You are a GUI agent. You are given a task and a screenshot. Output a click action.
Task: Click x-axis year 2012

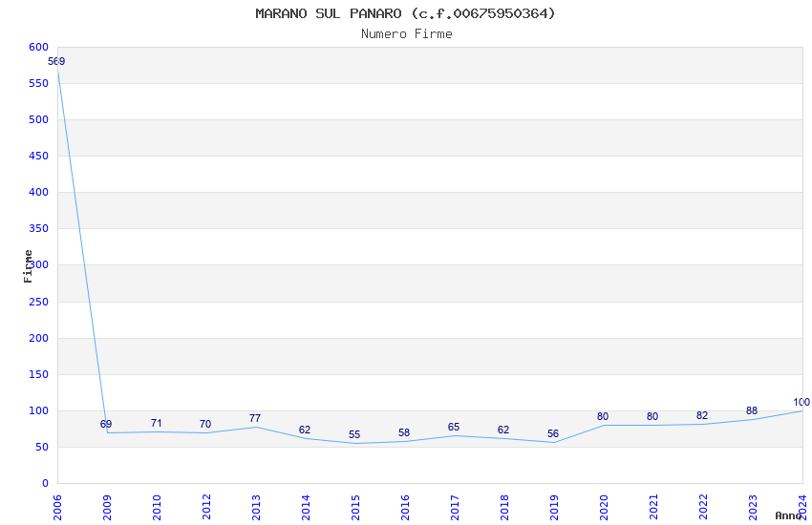click(x=206, y=508)
